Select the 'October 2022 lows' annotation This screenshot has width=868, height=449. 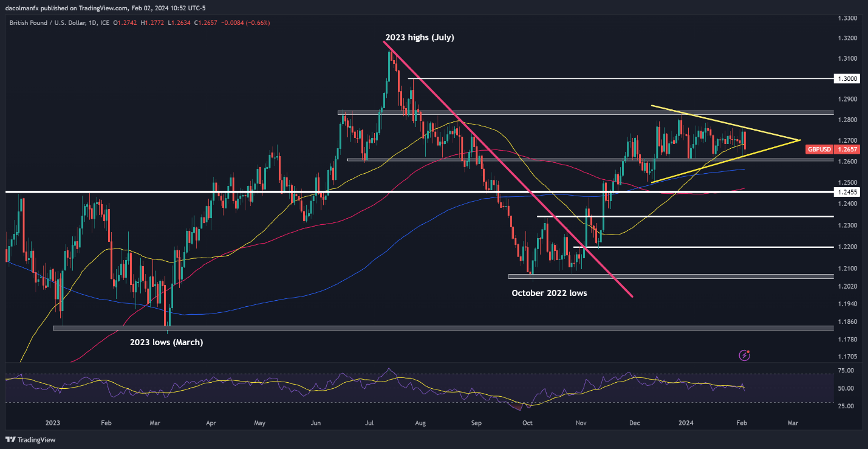coord(549,293)
